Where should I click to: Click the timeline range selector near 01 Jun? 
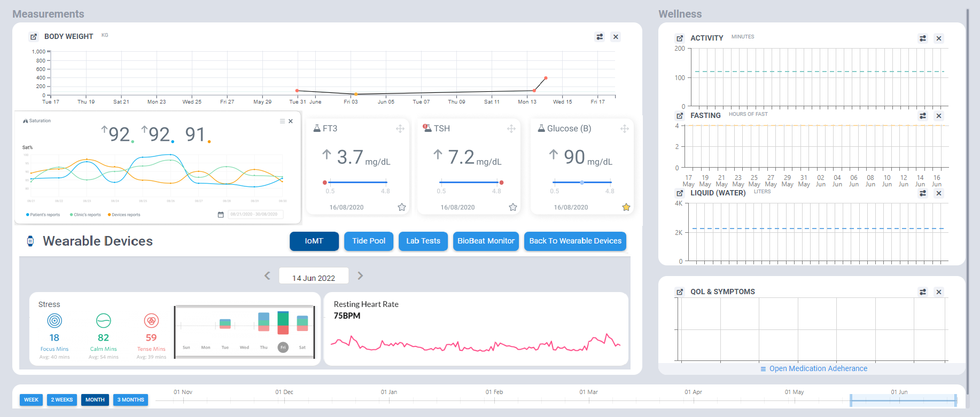pyautogui.click(x=903, y=400)
